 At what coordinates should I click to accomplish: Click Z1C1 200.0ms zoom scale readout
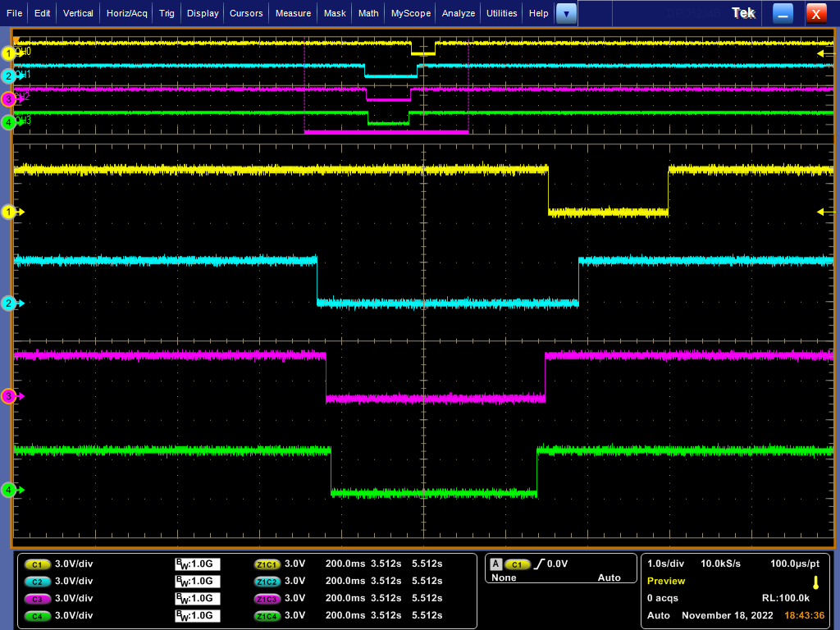pos(345,564)
